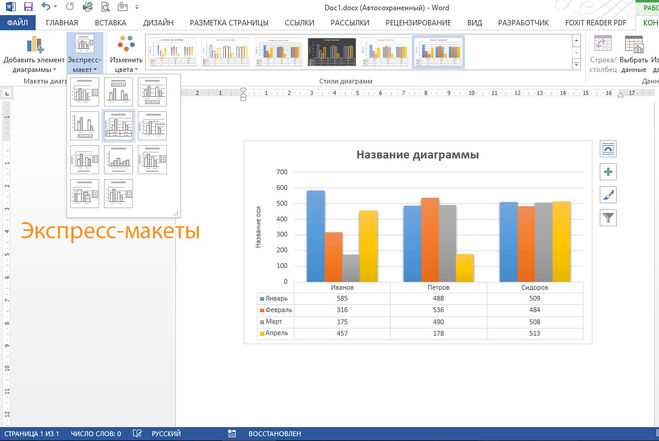Open the ФАЙЛ tab
The width and height of the screenshot is (659, 441).
coord(18,23)
